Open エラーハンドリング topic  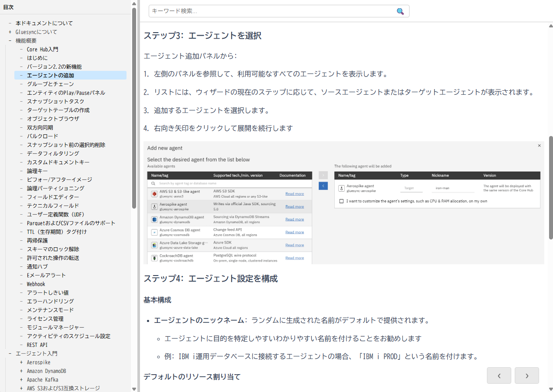point(50,302)
